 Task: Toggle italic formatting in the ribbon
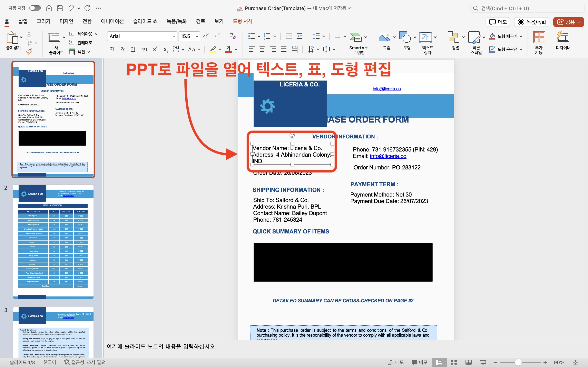click(x=122, y=49)
